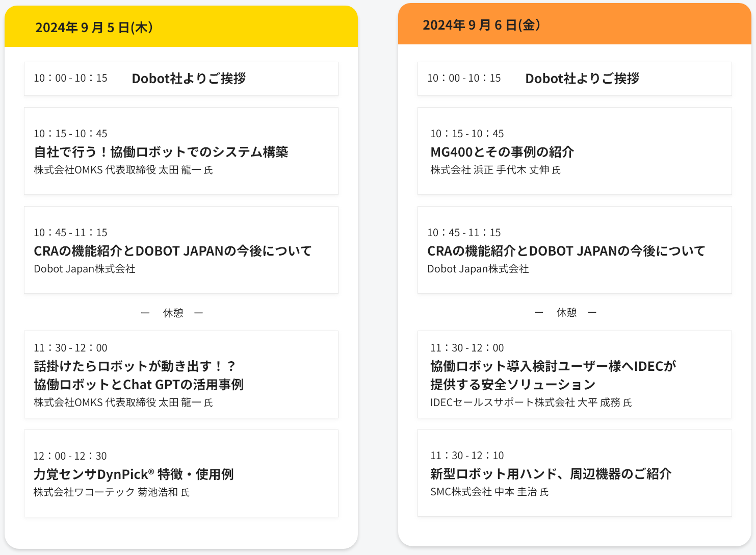Click speaker IDECセールスサポート株式会社 大平 成務 氏

[x=531, y=402]
